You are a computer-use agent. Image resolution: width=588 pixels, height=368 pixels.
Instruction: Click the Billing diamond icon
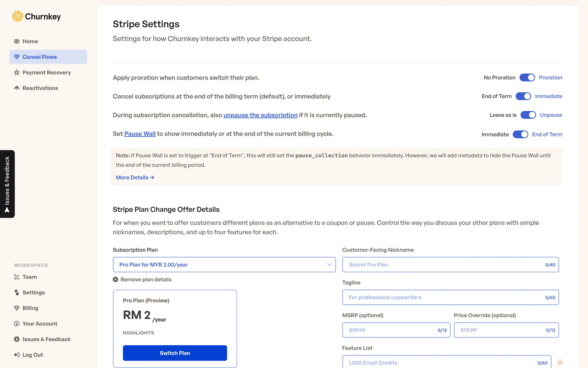point(17,308)
